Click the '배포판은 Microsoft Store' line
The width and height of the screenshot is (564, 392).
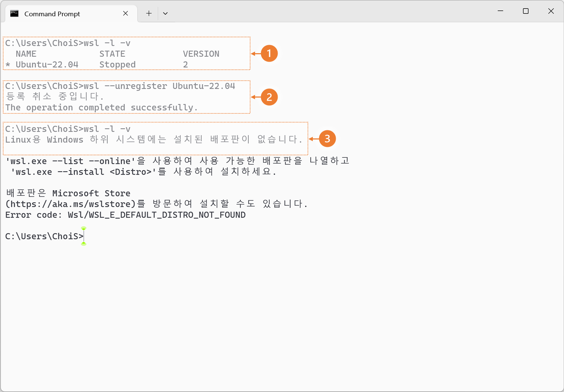(68, 193)
